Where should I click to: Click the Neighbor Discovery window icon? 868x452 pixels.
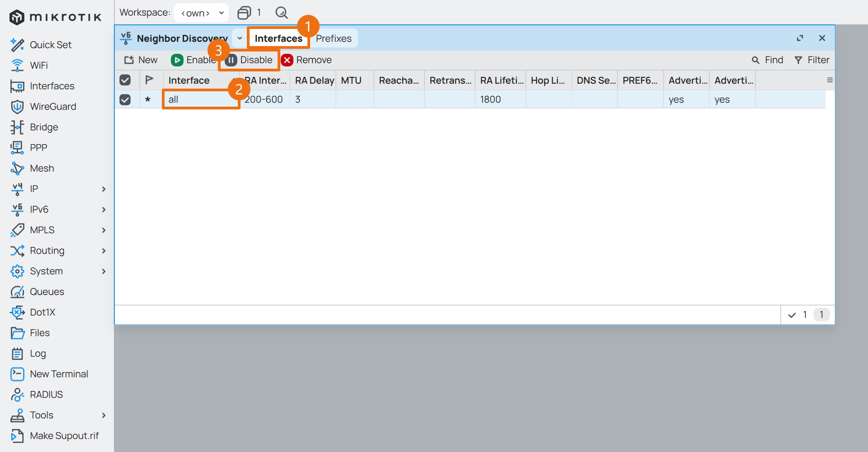126,38
